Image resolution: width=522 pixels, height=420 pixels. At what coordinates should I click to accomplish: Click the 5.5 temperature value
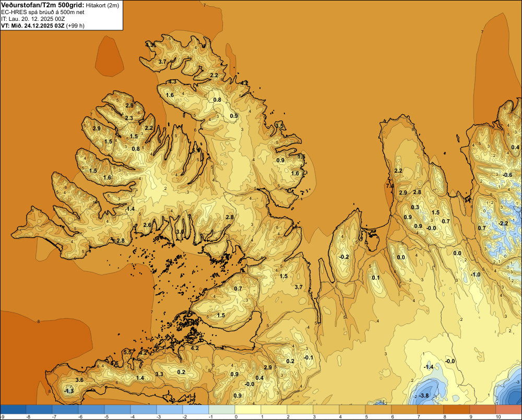point(127,353)
